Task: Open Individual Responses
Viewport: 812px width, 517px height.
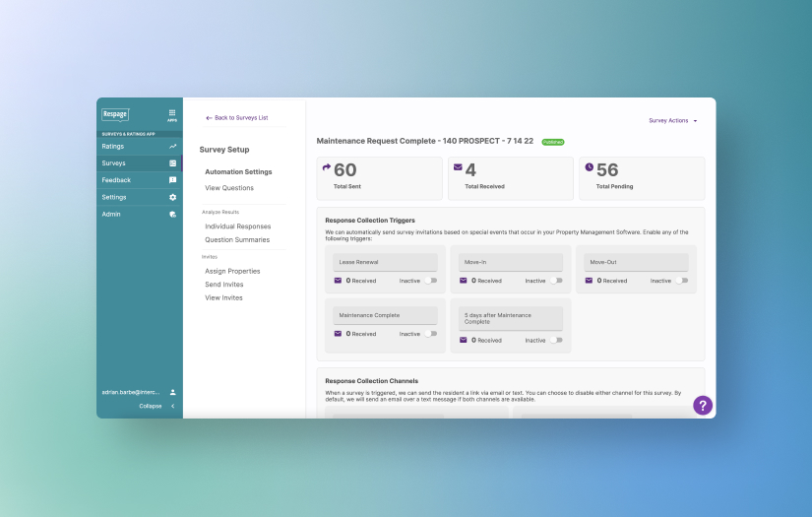Action: click(x=238, y=226)
